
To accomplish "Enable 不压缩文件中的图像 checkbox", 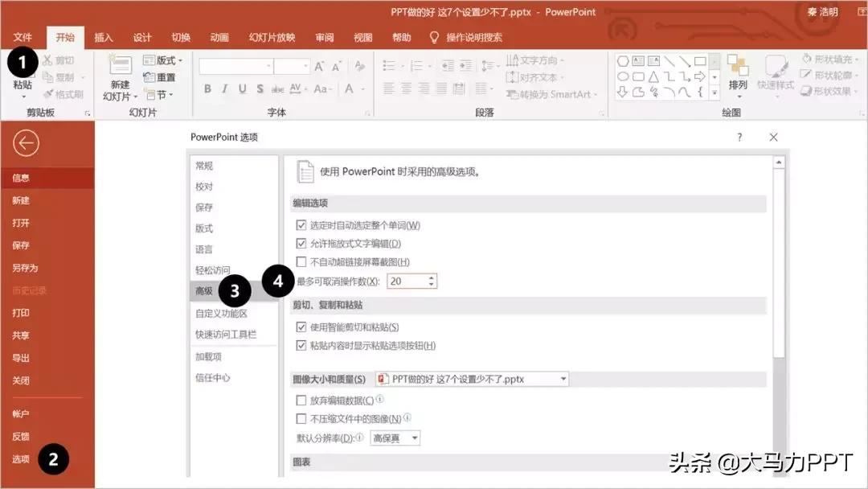I will (x=301, y=418).
